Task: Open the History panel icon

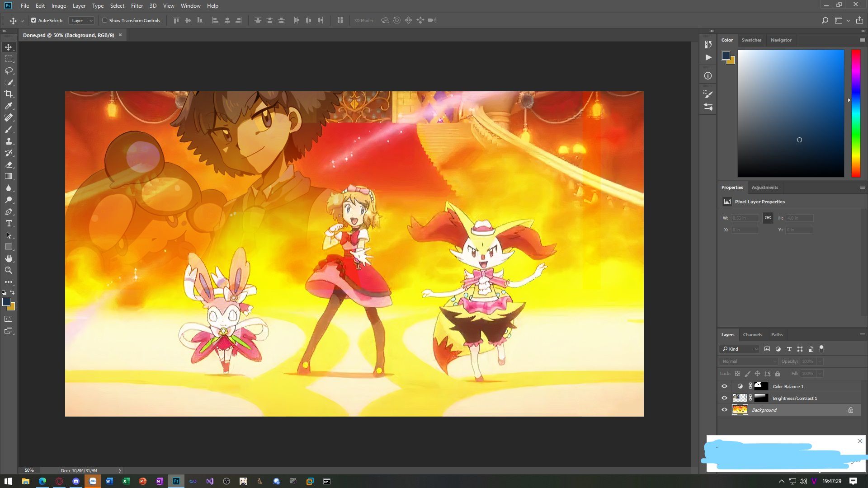Action: click(708, 44)
